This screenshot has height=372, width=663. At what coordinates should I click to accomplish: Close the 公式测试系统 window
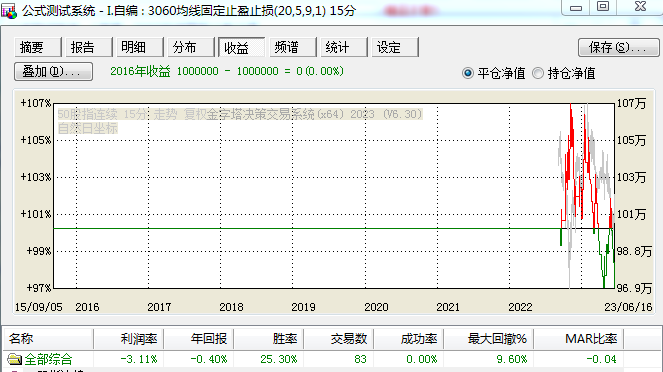(x=640, y=7)
